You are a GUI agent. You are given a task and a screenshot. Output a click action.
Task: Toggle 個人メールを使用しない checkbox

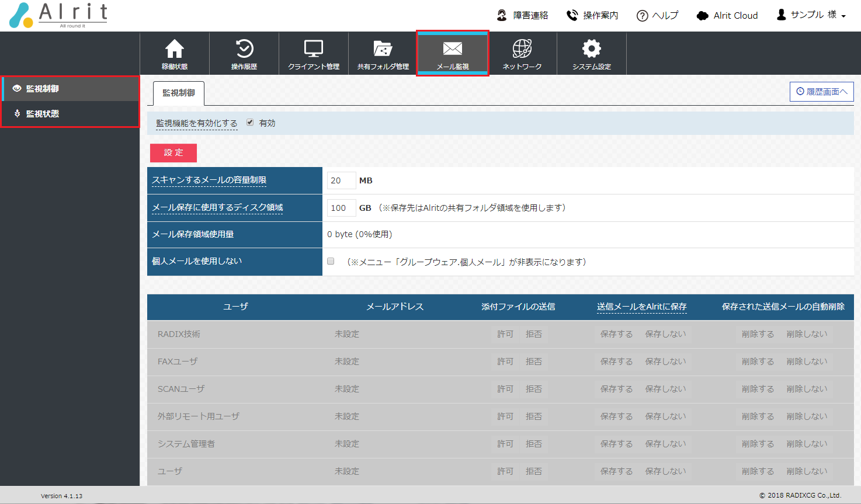click(x=331, y=262)
